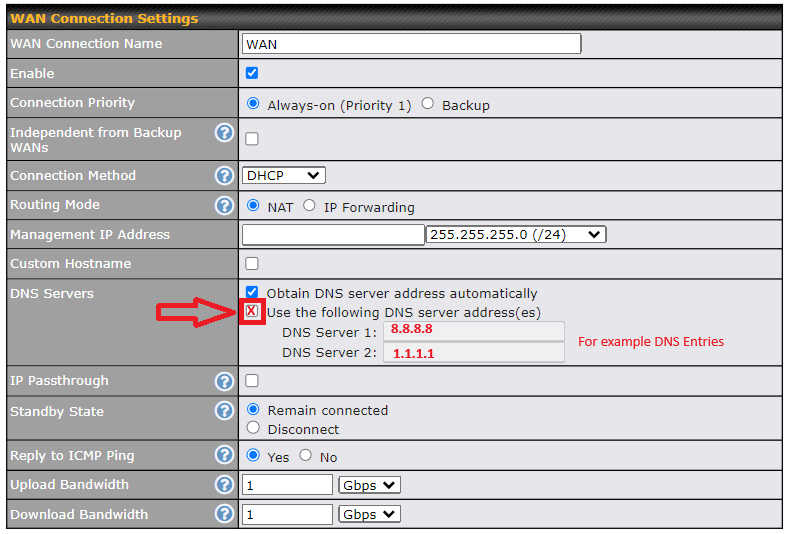Toggle the Enable checkbox
Viewport: 787px width, 534px height.
tap(252, 73)
